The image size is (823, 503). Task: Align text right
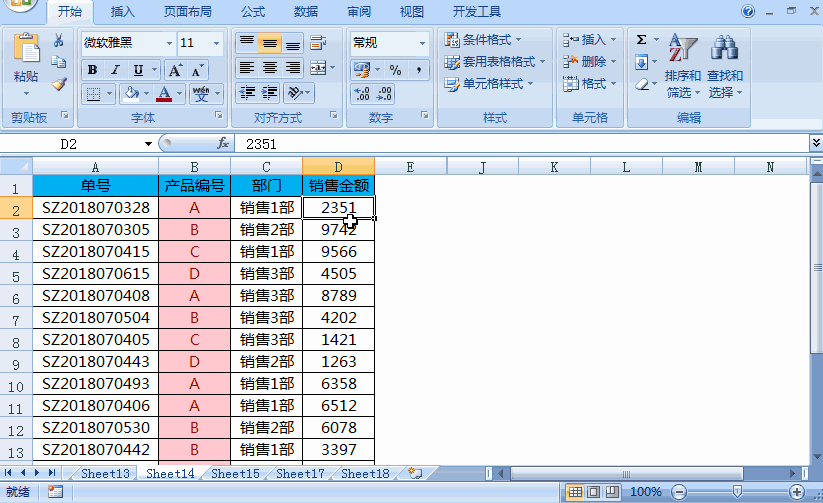click(x=292, y=68)
